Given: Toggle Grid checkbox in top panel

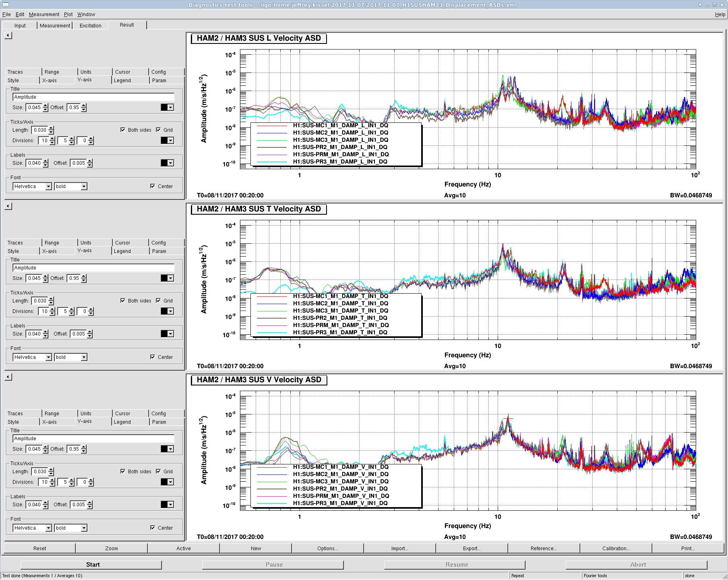Looking at the screenshot, I should [158, 130].
